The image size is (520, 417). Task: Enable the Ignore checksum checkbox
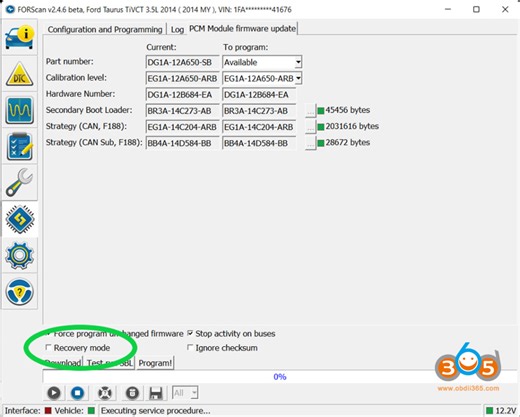(190, 348)
